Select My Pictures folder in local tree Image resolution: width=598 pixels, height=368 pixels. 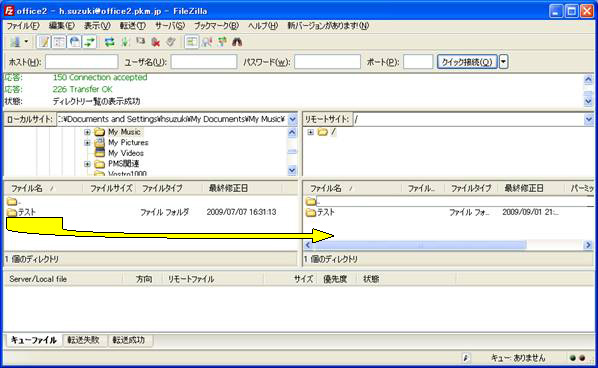click(x=128, y=143)
